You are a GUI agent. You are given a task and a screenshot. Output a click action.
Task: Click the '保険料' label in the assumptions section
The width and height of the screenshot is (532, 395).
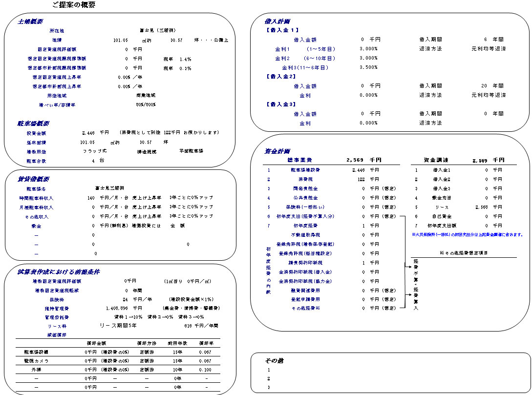57,300
